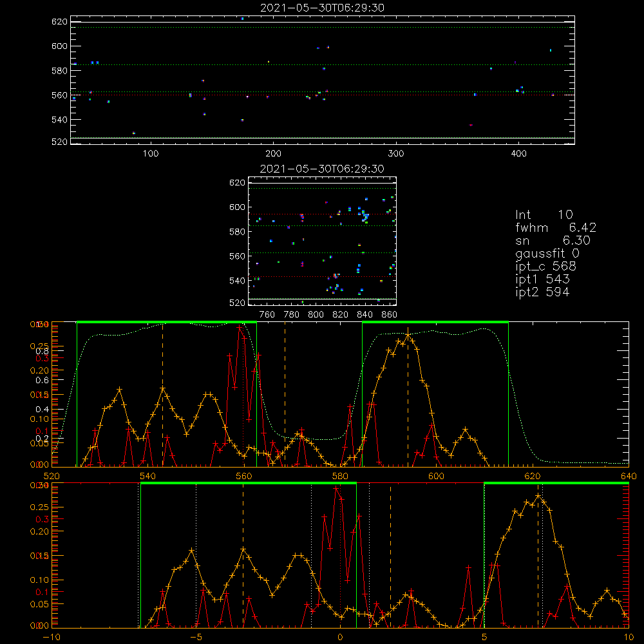Click x-axis label 860 on middle plot
The height and width of the screenshot is (644, 644).
point(390,315)
